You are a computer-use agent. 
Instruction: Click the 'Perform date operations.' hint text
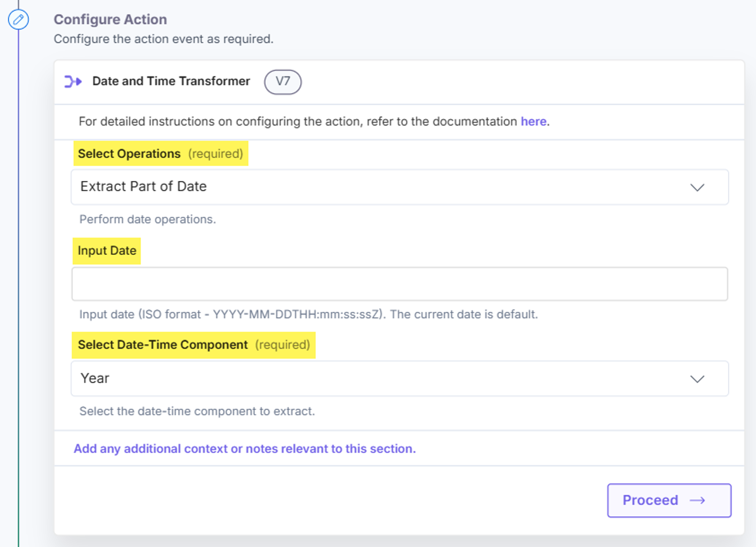pos(148,219)
